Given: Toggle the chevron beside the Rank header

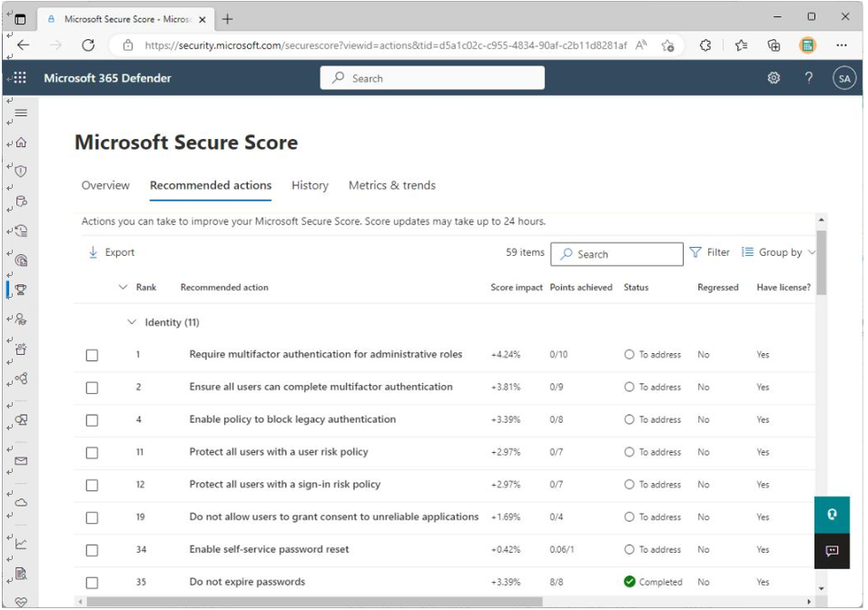Looking at the screenshot, I should (123, 287).
